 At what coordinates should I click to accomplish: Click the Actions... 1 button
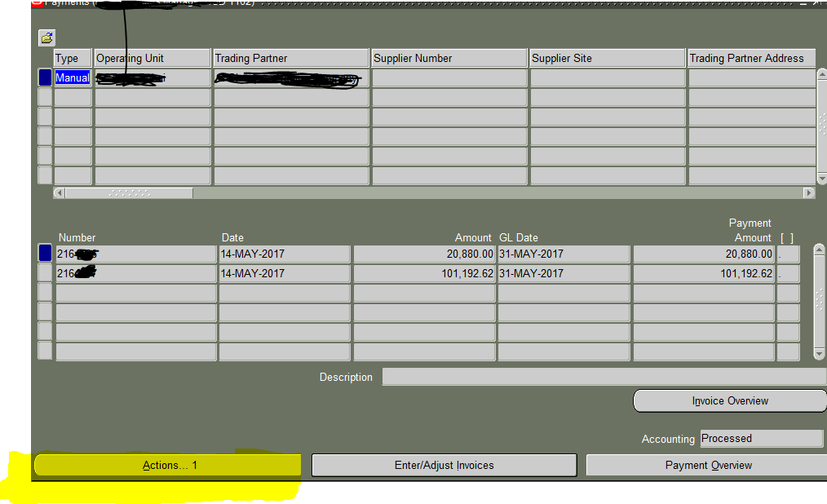(166, 465)
